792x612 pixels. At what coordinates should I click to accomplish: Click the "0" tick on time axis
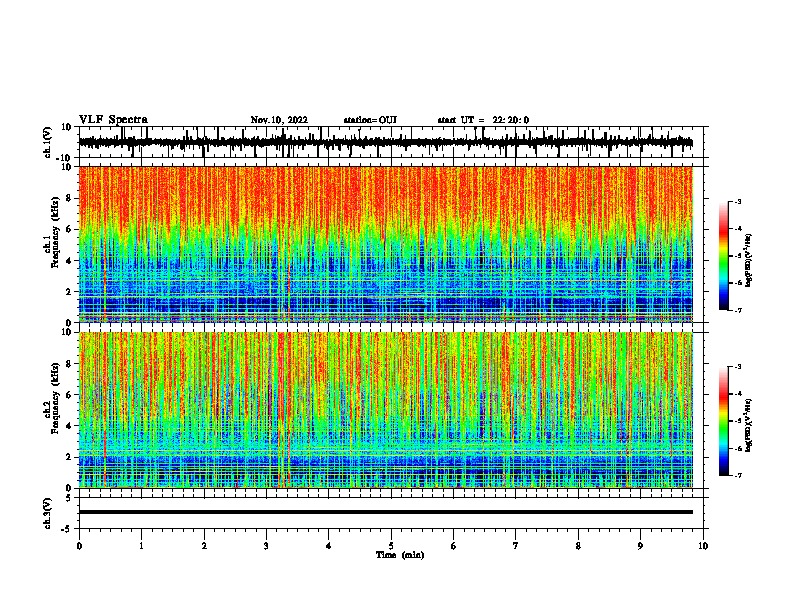tap(79, 546)
